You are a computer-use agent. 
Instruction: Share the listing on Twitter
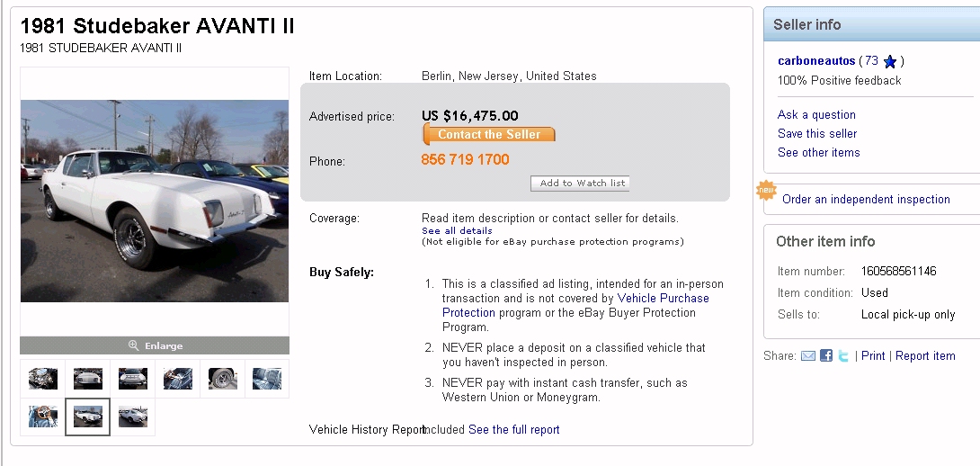(x=843, y=356)
